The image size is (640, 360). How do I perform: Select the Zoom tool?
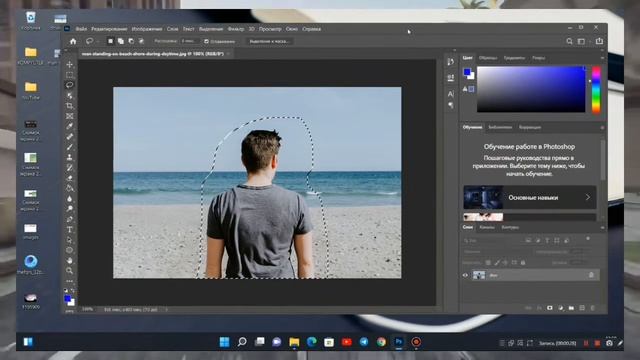pyautogui.click(x=70, y=270)
